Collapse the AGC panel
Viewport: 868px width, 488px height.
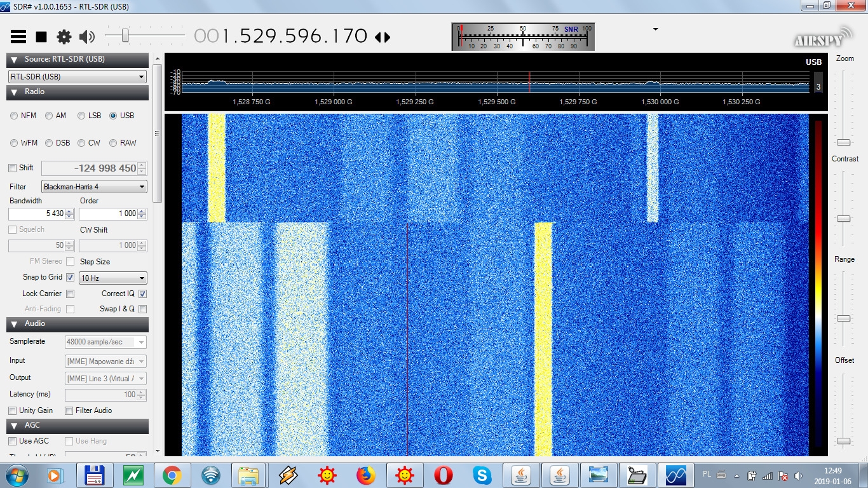tap(78, 426)
